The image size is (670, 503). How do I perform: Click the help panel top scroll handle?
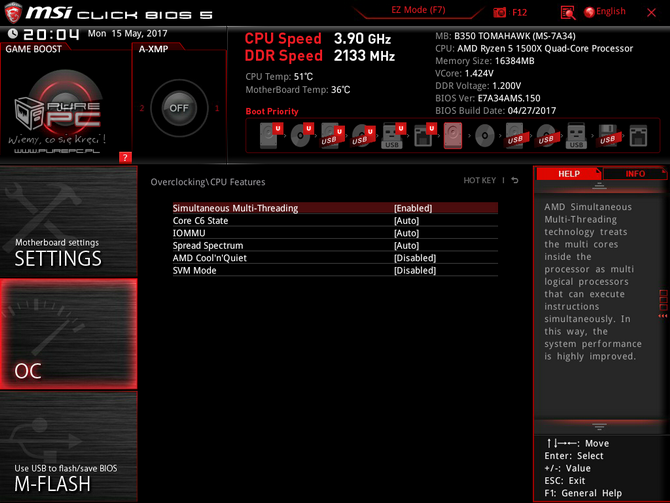[599, 185]
